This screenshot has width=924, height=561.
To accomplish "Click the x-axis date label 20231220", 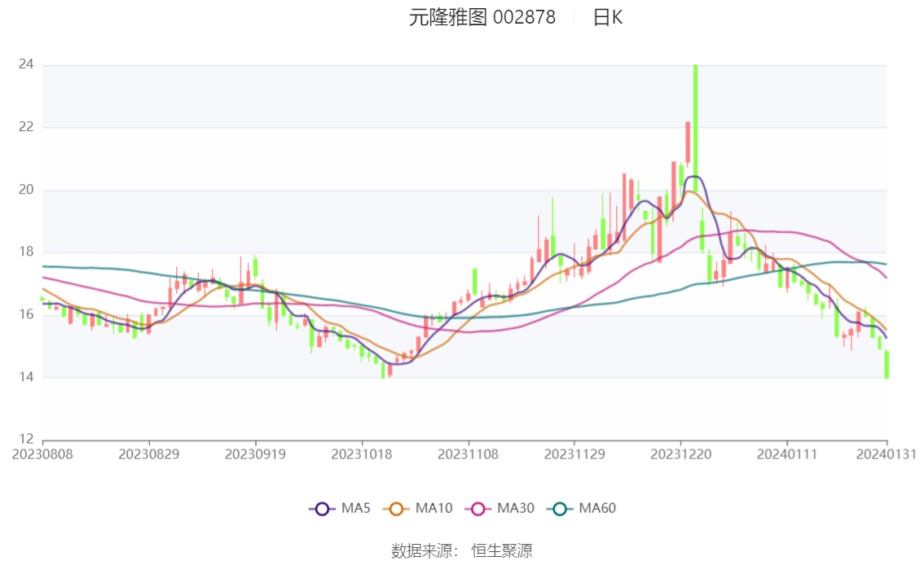I will click(680, 454).
